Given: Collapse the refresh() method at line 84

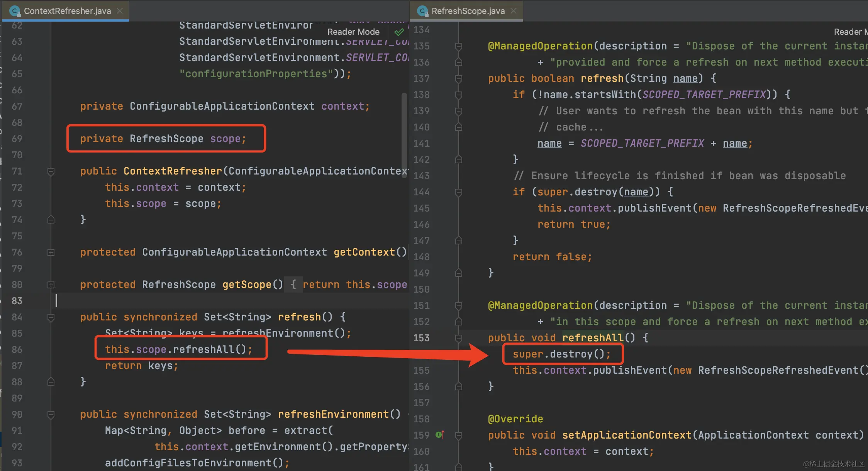Looking at the screenshot, I should 51,317.
